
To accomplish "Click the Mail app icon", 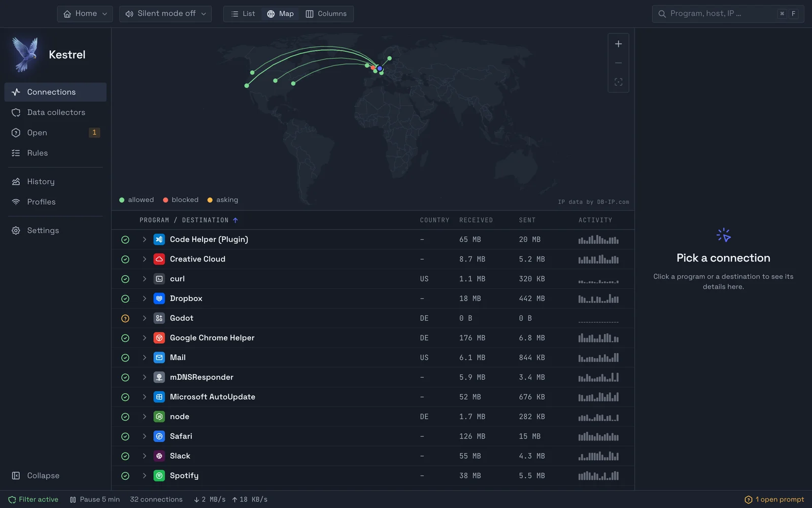I will click(x=159, y=358).
